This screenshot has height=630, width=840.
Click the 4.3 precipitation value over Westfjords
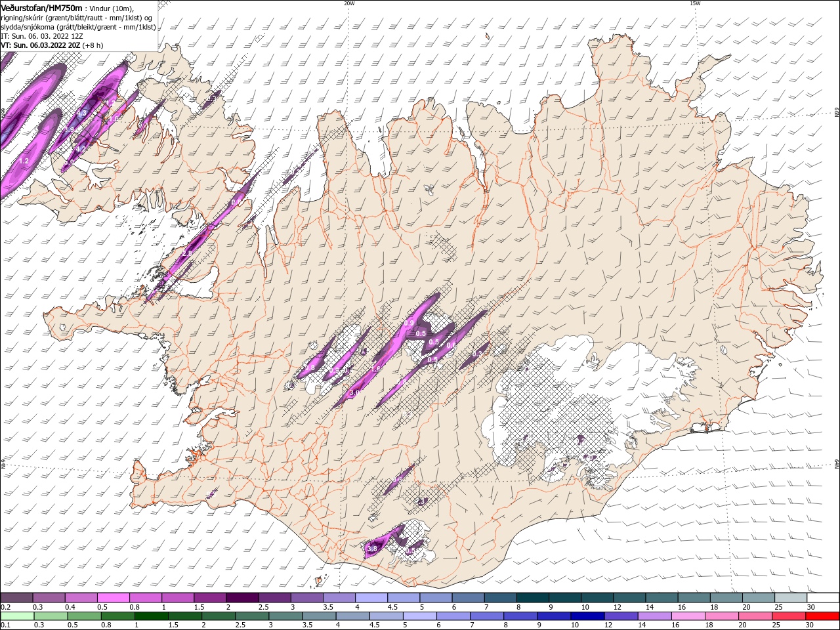tap(81, 113)
